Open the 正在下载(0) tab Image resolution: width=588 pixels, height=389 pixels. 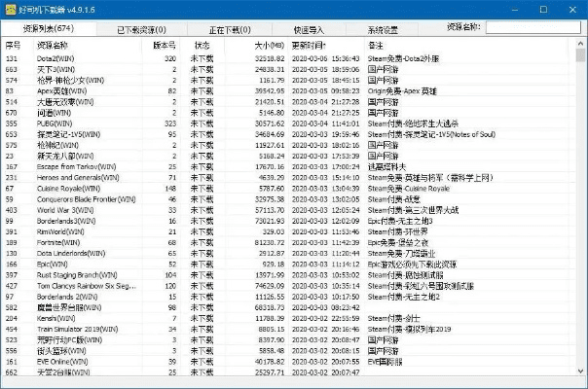tap(230, 29)
